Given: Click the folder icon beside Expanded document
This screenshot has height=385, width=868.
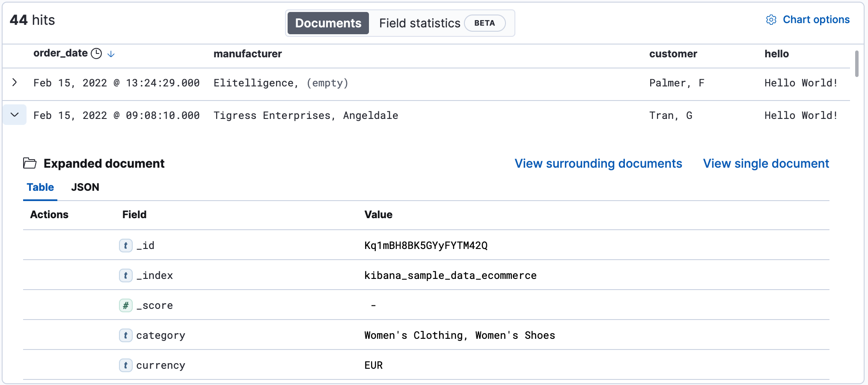Looking at the screenshot, I should coord(30,163).
